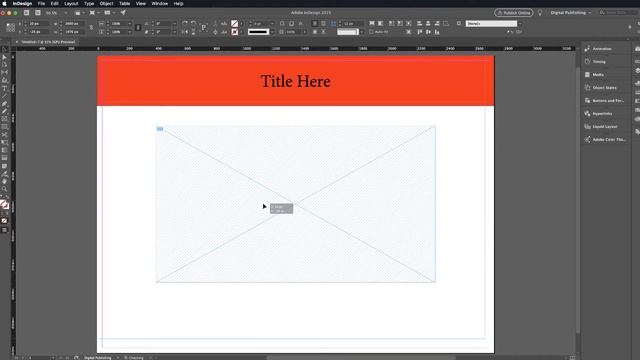Select the Direct Selection tool
Viewport: 640px width, 360px height.
4,58
